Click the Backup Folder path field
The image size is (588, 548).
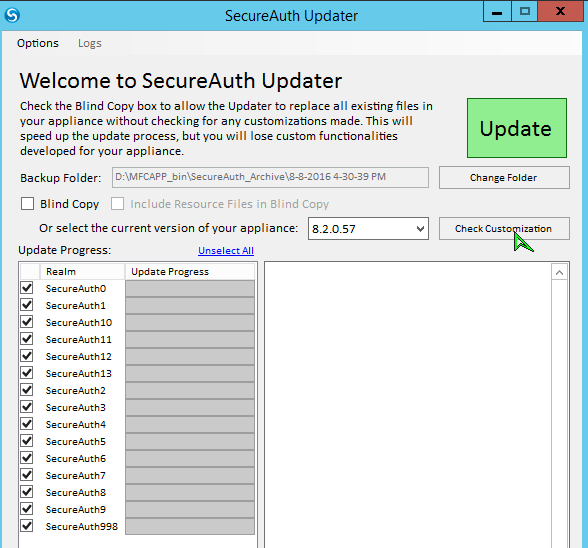pyautogui.click(x=270, y=177)
